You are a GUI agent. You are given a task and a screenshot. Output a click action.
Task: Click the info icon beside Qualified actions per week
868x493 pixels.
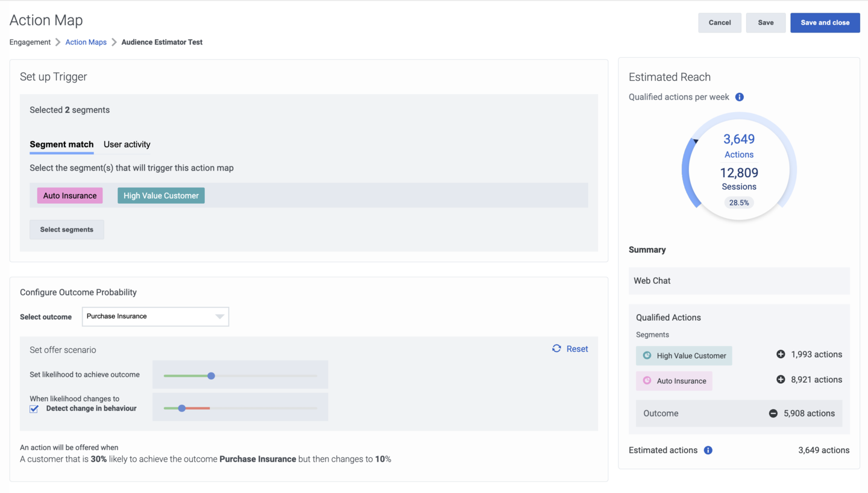tap(740, 97)
